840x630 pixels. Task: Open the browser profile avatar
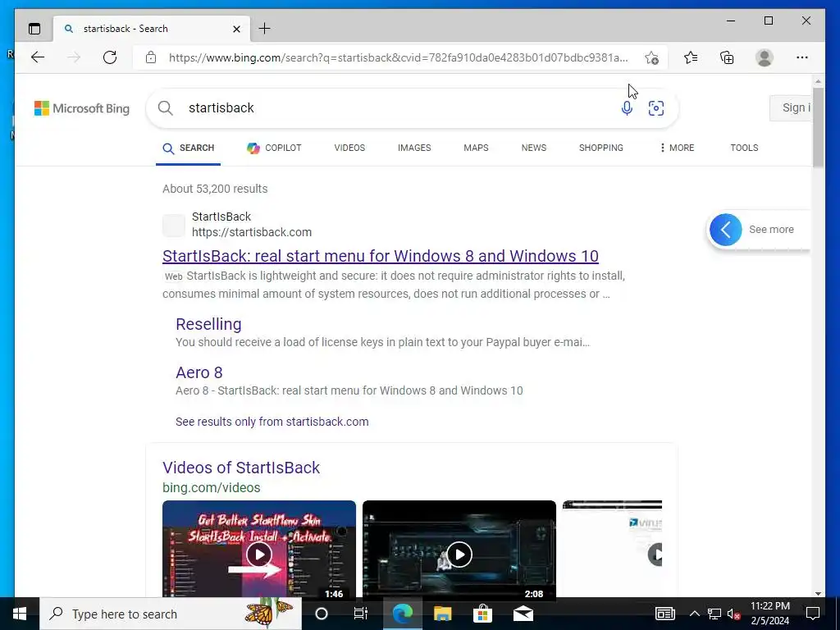point(765,57)
